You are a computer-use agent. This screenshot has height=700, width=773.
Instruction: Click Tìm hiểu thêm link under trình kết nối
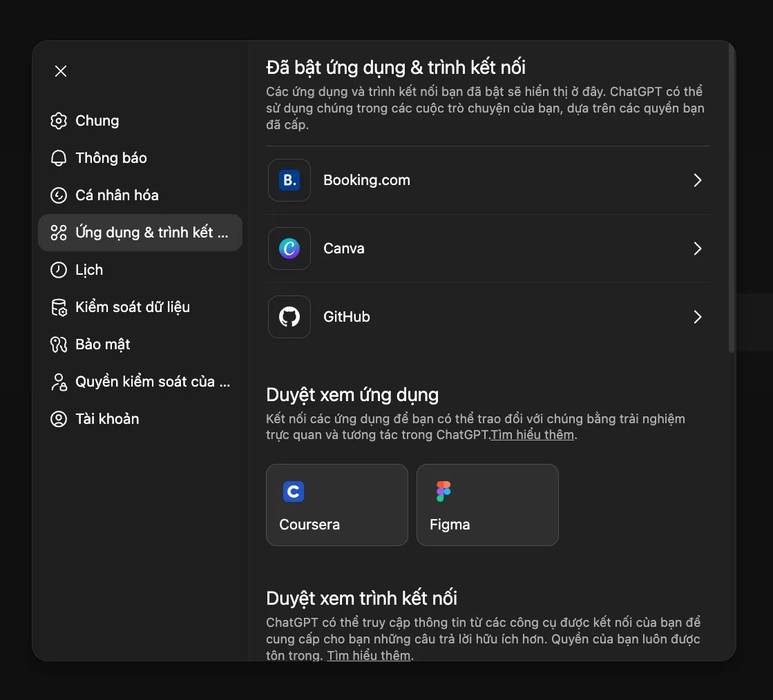pyautogui.click(x=369, y=655)
